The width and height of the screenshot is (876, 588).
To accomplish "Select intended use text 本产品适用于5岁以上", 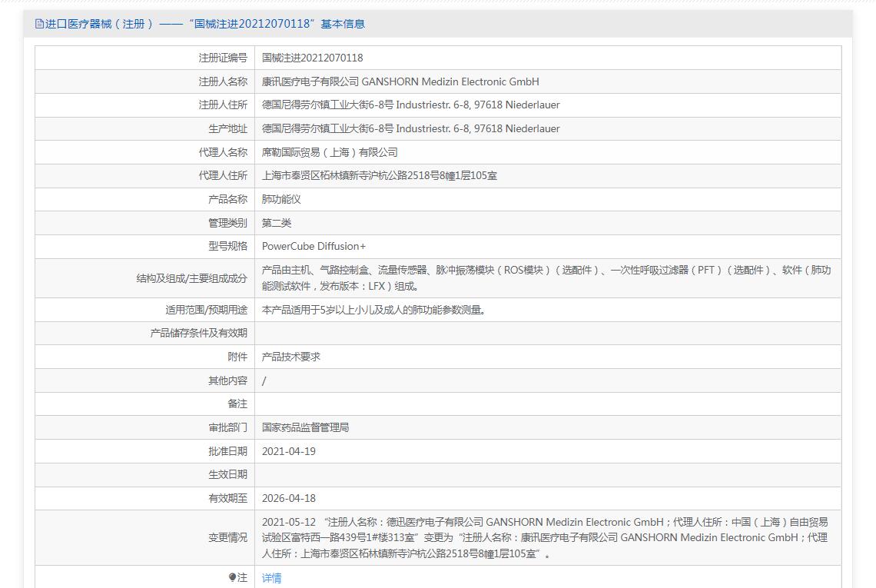I will click(x=373, y=310).
